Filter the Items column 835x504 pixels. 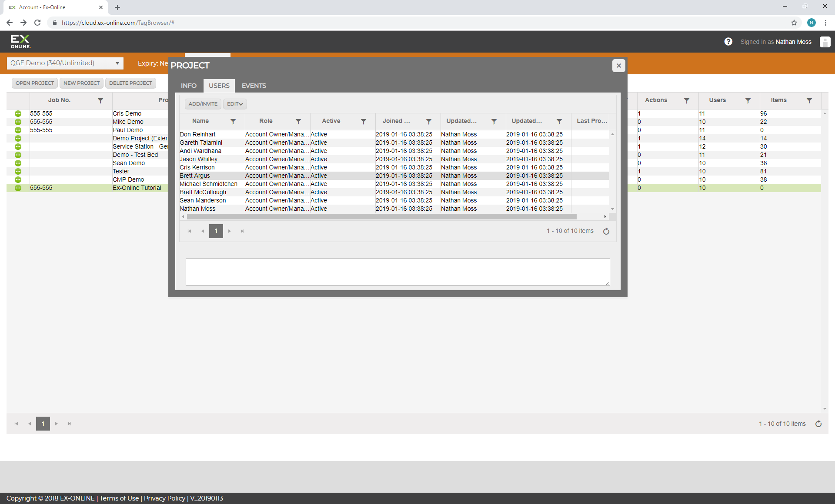coord(809,100)
